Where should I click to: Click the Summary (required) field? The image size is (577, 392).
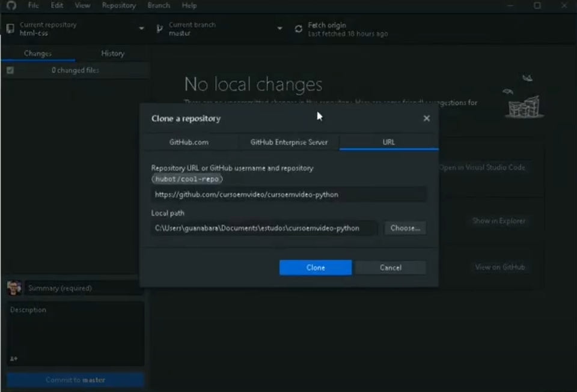pyautogui.click(x=84, y=288)
